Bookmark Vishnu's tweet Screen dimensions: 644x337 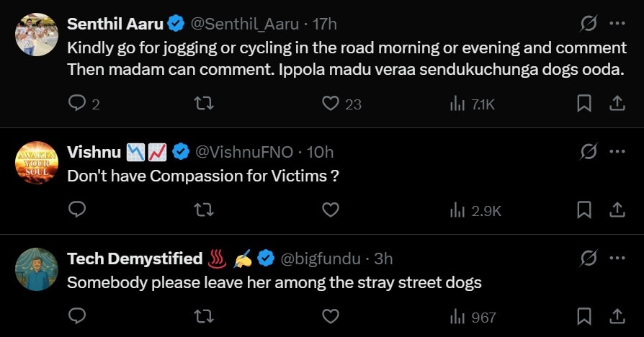[x=584, y=210]
